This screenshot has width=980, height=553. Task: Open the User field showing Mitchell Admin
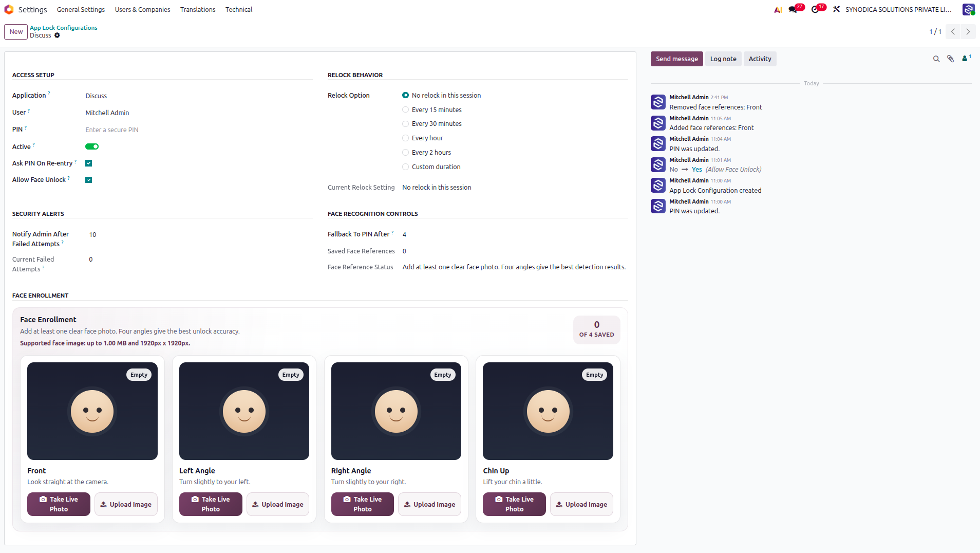[x=199, y=113]
